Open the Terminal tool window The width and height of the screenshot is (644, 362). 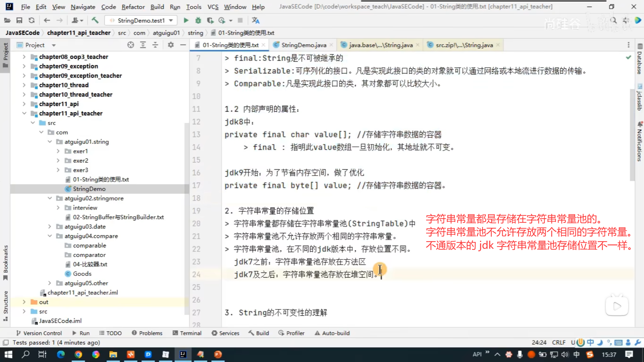pyautogui.click(x=187, y=333)
